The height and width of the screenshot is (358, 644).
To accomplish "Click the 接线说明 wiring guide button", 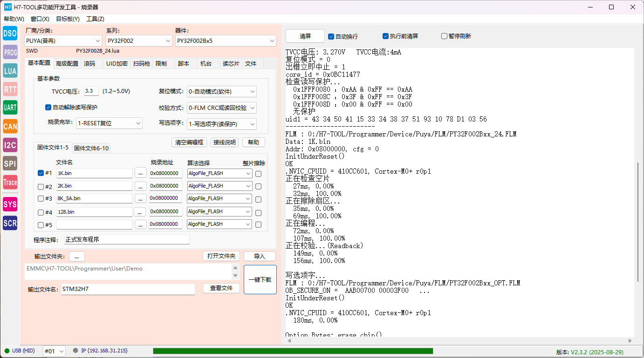I will pos(224,142).
